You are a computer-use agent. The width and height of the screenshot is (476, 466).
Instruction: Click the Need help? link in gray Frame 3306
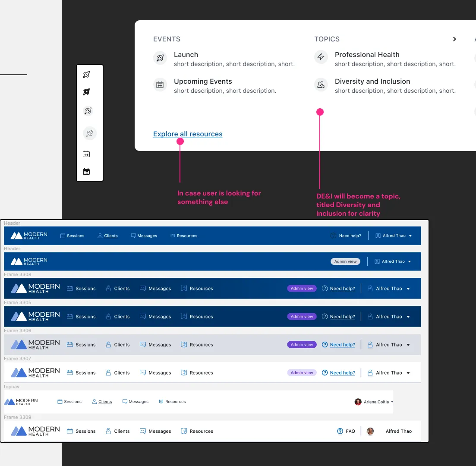pos(342,345)
